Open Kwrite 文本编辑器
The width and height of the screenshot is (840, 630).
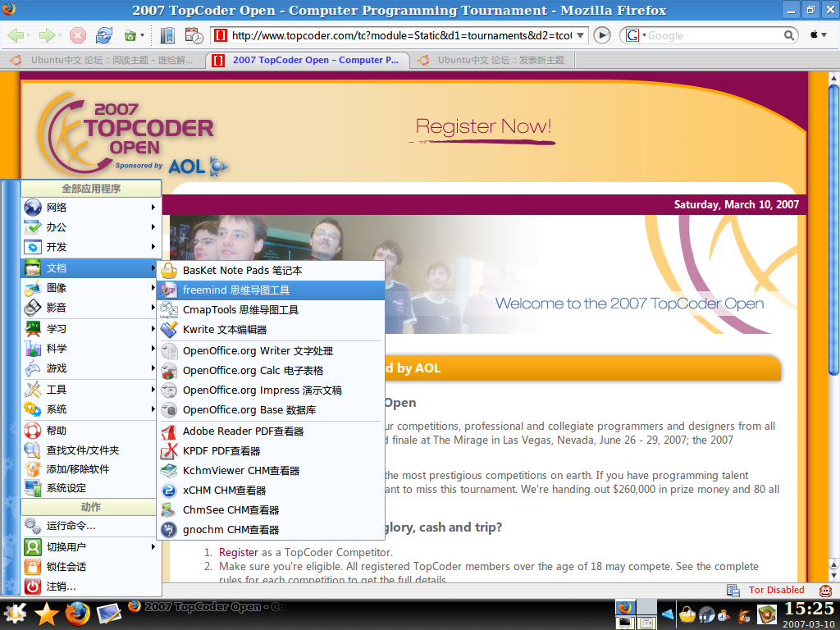click(x=271, y=330)
